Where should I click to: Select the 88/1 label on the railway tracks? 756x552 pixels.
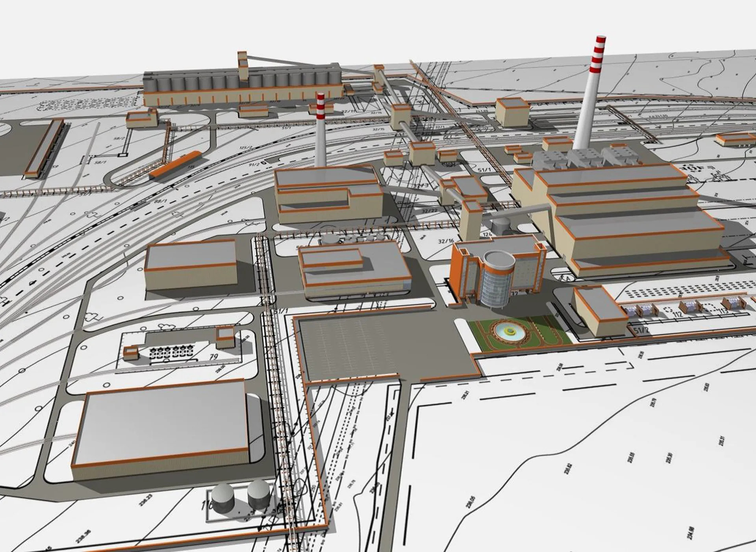pos(161,201)
